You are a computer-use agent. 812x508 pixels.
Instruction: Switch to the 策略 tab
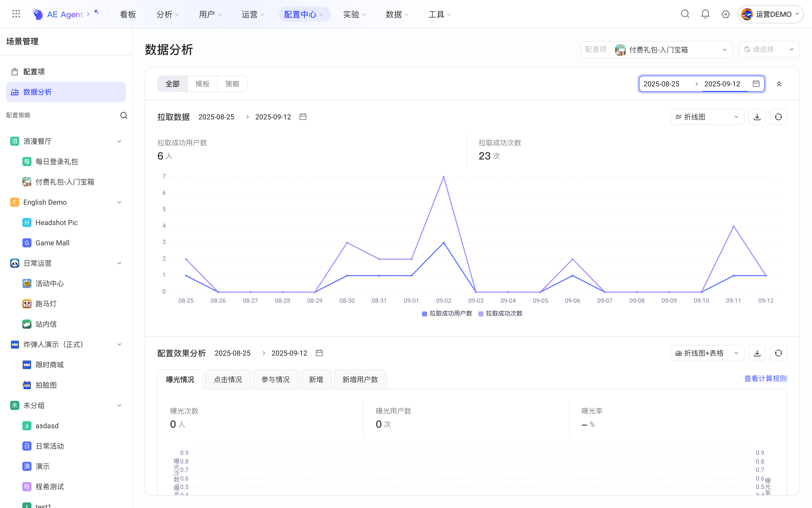click(x=232, y=84)
